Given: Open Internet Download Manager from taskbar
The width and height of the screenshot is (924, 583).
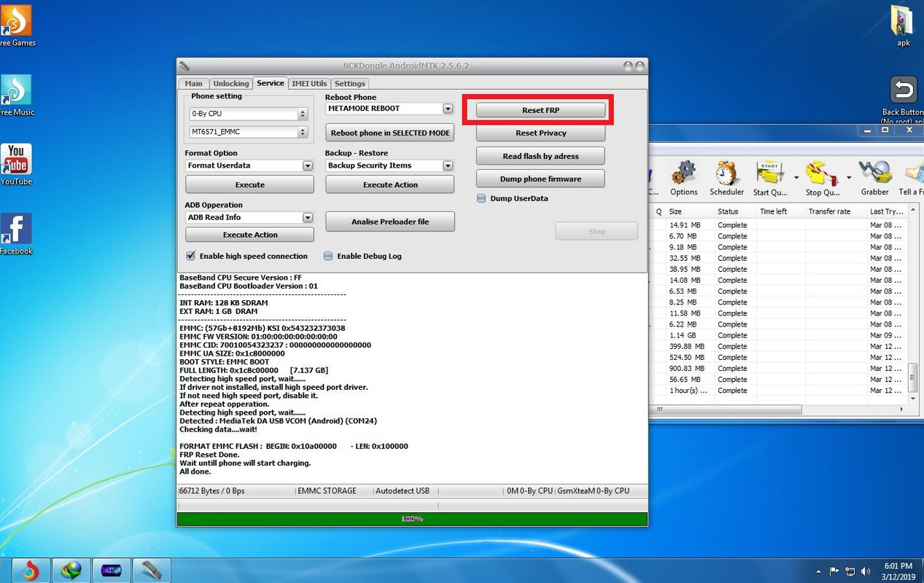Looking at the screenshot, I should click(x=71, y=570).
